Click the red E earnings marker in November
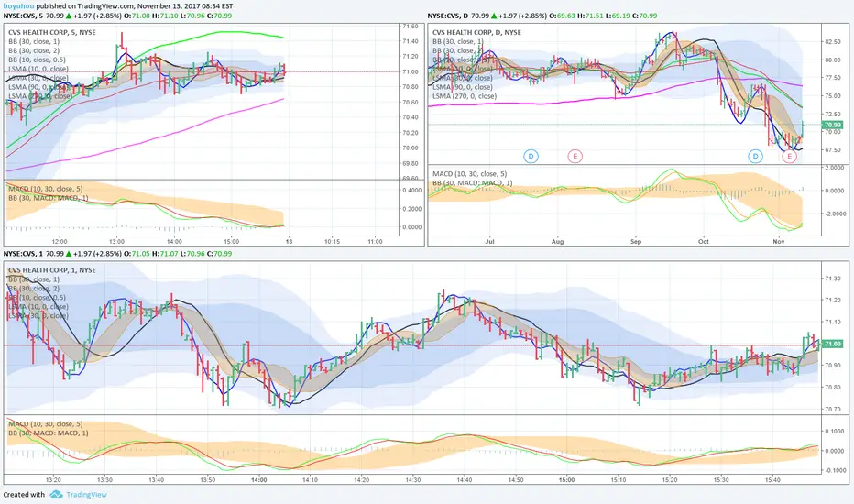This screenshot has height=504, width=854. point(789,157)
